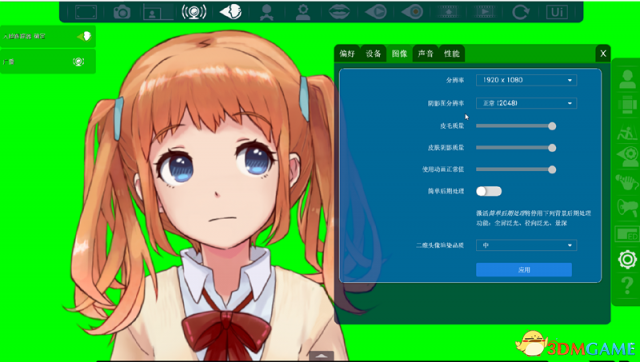
Task: Click the eye with play triangle icon
Action: [376, 12]
